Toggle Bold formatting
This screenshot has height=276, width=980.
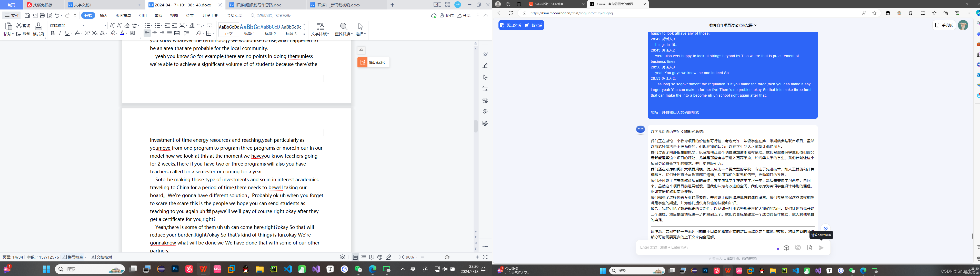pos(53,34)
